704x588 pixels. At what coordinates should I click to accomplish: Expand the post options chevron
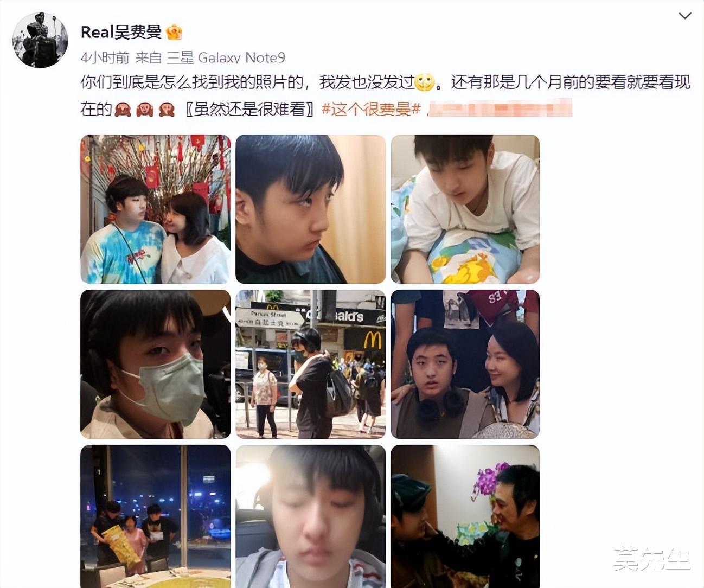tap(685, 16)
